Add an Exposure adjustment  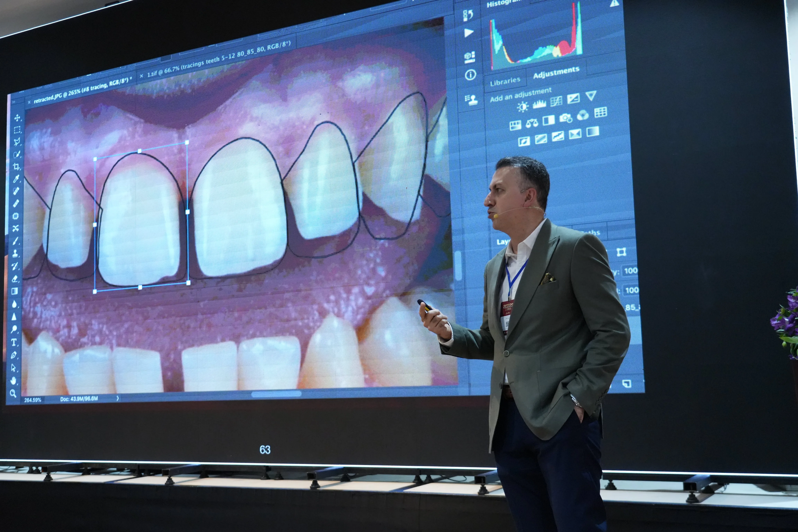point(573,98)
